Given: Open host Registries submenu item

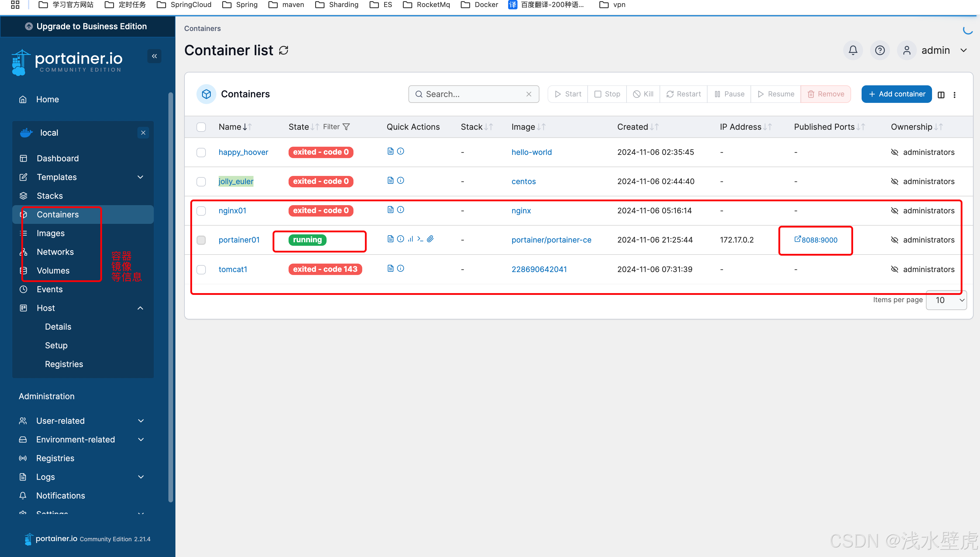Looking at the screenshot, I should click(x=64, y=364).
